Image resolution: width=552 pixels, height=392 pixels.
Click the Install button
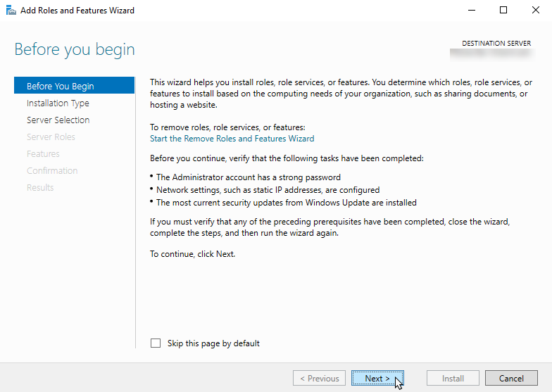point(453,379)
